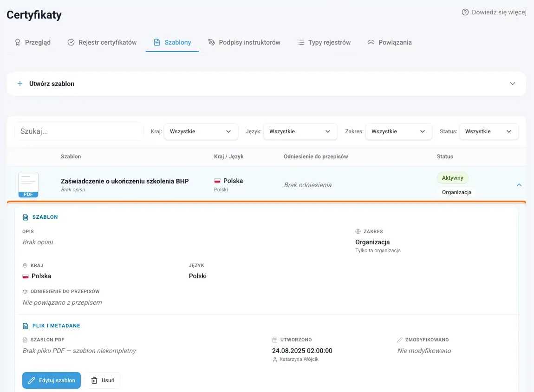Viewport: 534px width, 392px height.
Task: Click the Szablon column header
Action: point(71,157)
